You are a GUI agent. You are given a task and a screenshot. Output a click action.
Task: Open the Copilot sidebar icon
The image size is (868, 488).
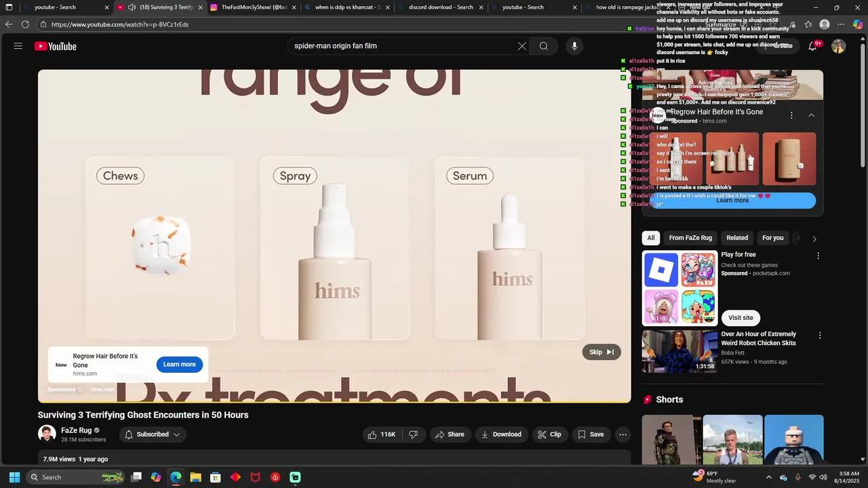pyautogui.click(x=858, y=24)
